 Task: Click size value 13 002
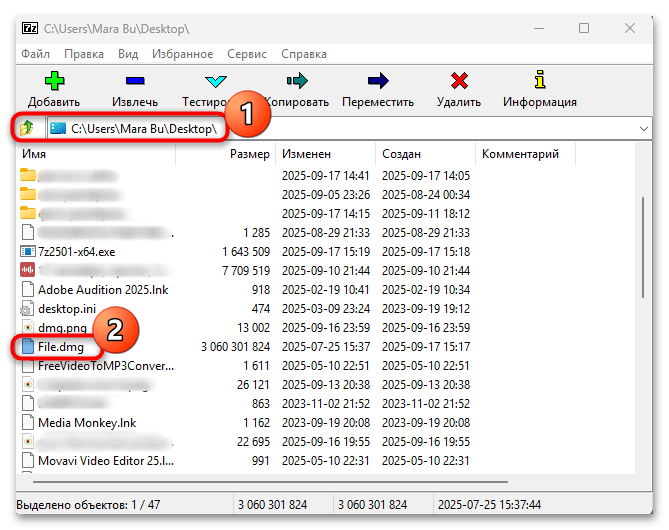point(254,328)
